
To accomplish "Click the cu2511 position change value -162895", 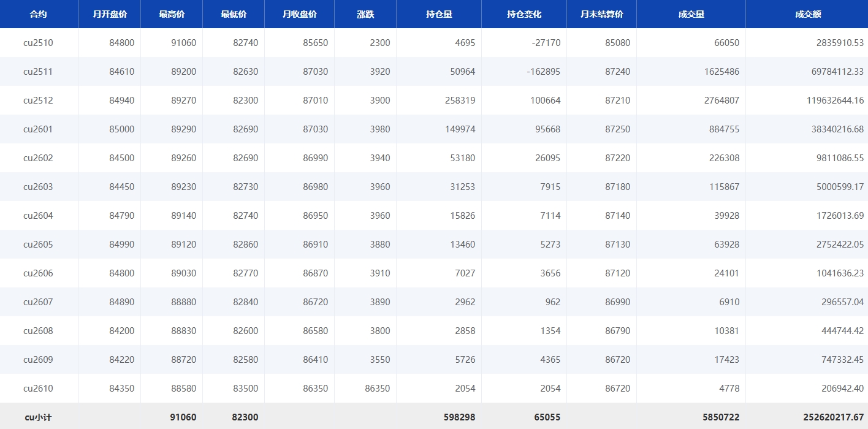I will [x=543, y=72].
